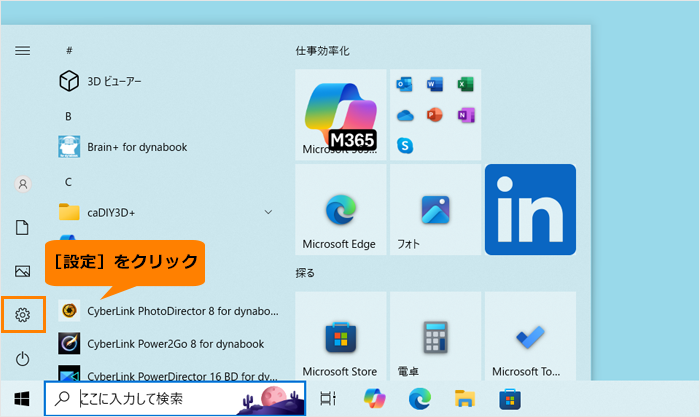Open Task View on the taskbar
The image size is (700, 417).
pyautogui.click(x=328, y=398)
